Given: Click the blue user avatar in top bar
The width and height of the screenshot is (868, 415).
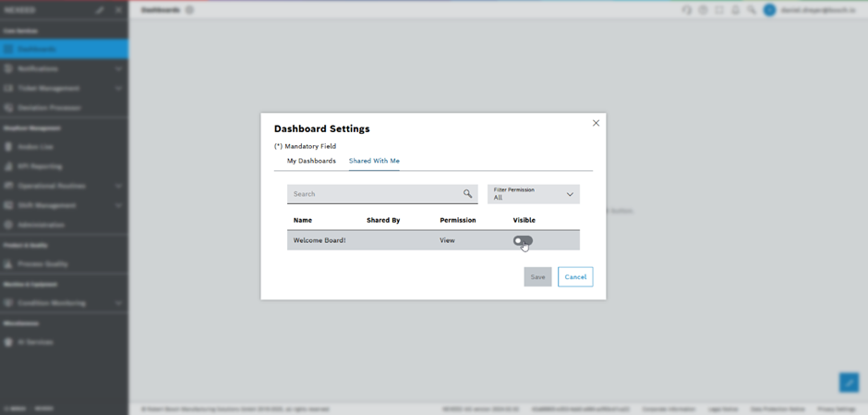Looking at the screenshot, I should 769,10.
